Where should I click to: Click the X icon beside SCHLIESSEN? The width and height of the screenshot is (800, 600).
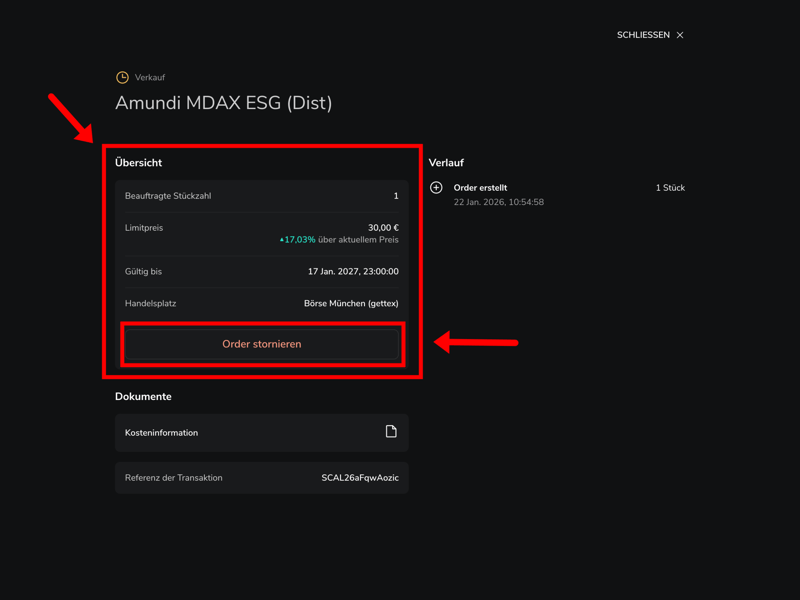pos(680,35)
